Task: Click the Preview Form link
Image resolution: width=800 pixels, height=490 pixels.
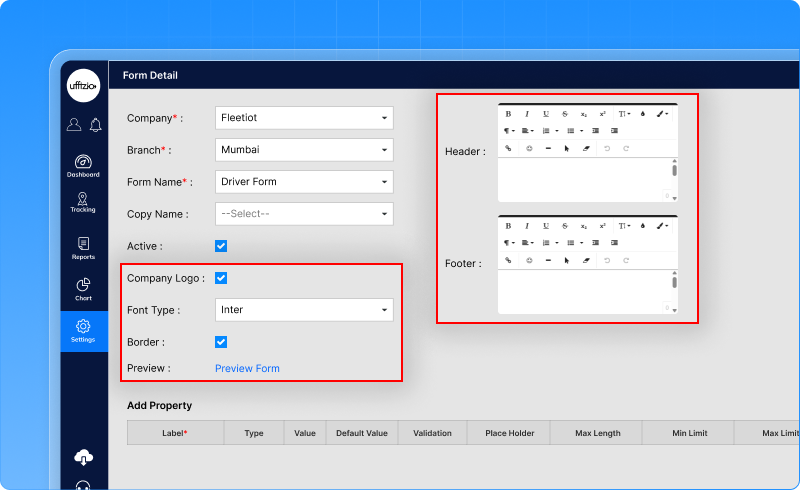Action: [247, 368]
